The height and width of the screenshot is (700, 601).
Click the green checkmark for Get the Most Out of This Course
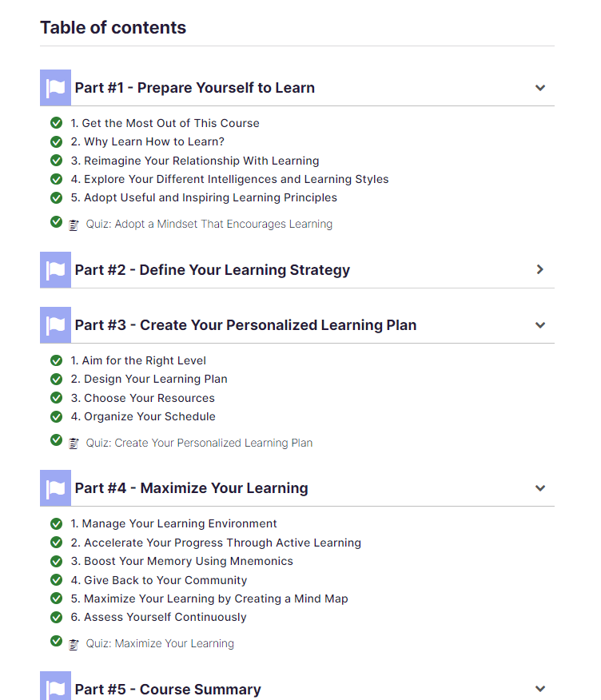coord(56,122)
